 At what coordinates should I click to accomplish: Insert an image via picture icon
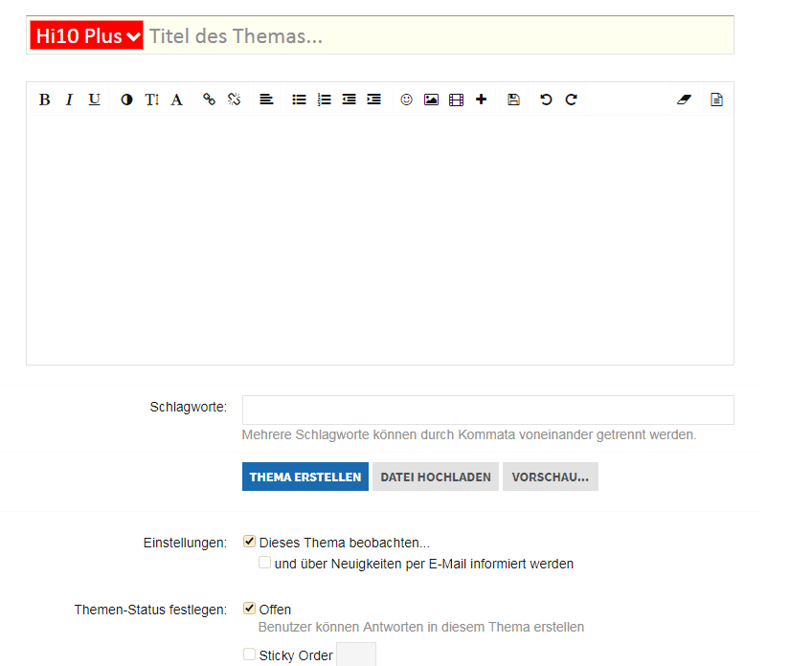(x=431, y=100)
